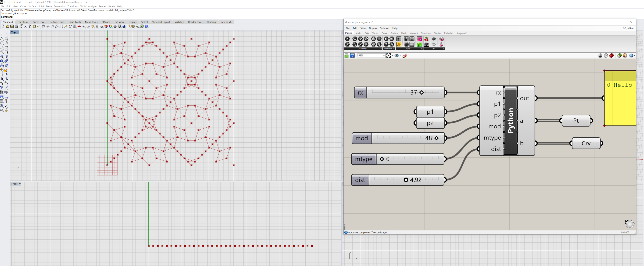Expand the Top viewport dropdown arrow

[18, 32]
